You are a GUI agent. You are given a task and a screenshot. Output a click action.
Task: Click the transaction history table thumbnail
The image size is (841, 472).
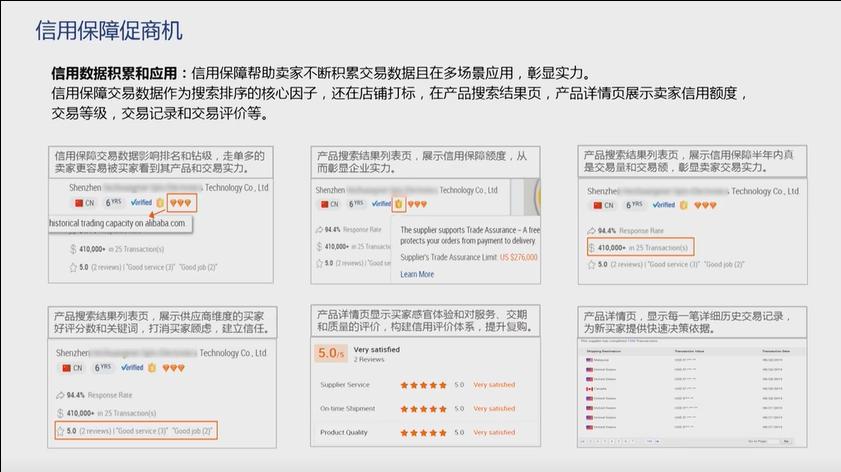coord(688,392)
